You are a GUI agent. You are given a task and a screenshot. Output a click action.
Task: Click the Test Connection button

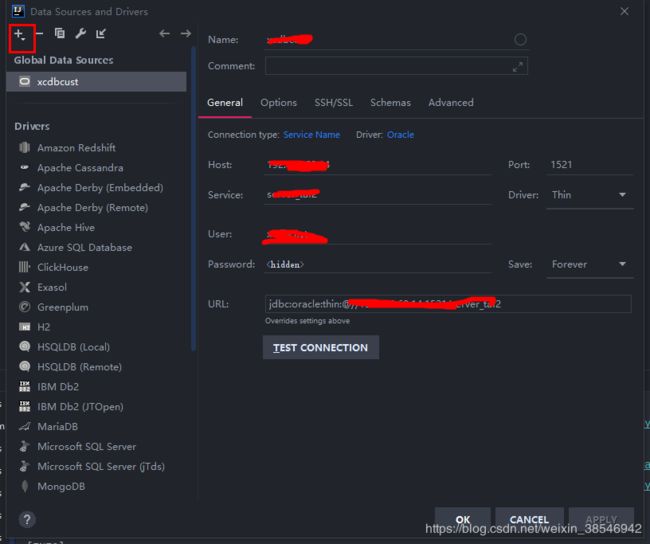pos(321,347)
